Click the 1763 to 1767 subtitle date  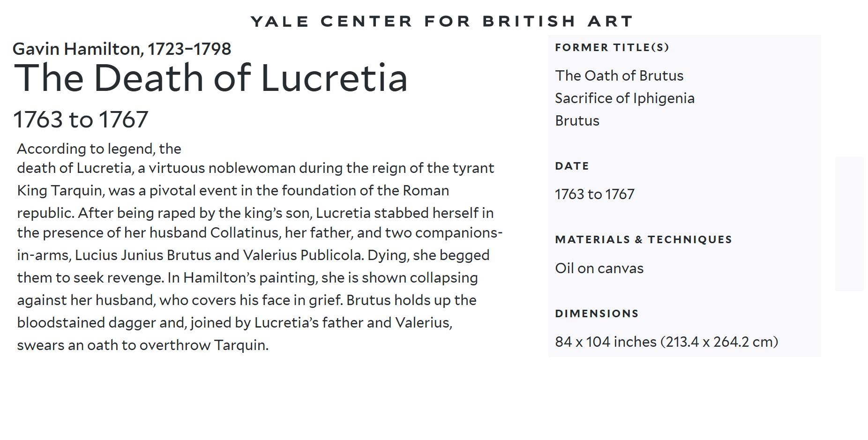point(81,119)
